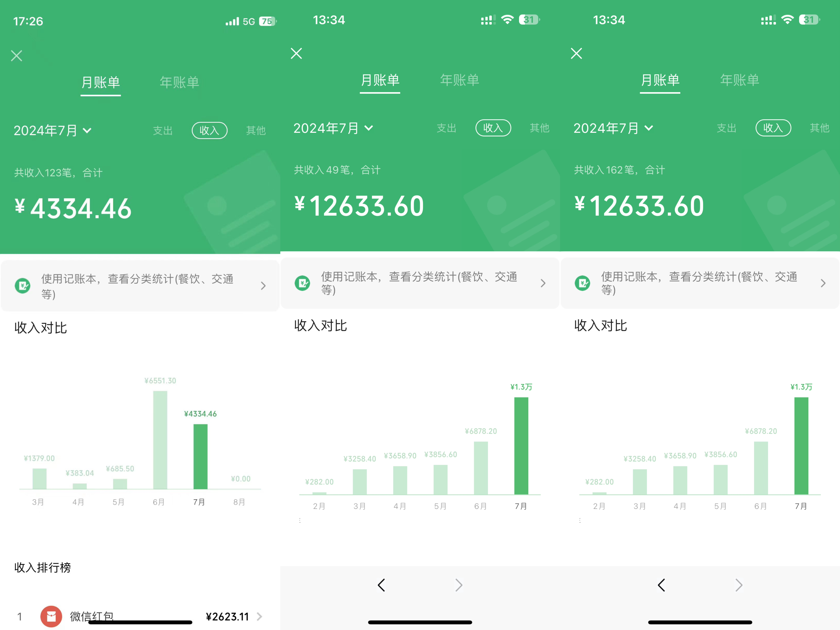Viewport: 840px width, 630px height.
Task: Close the left screen's bill page
Action: click(16, 56)
